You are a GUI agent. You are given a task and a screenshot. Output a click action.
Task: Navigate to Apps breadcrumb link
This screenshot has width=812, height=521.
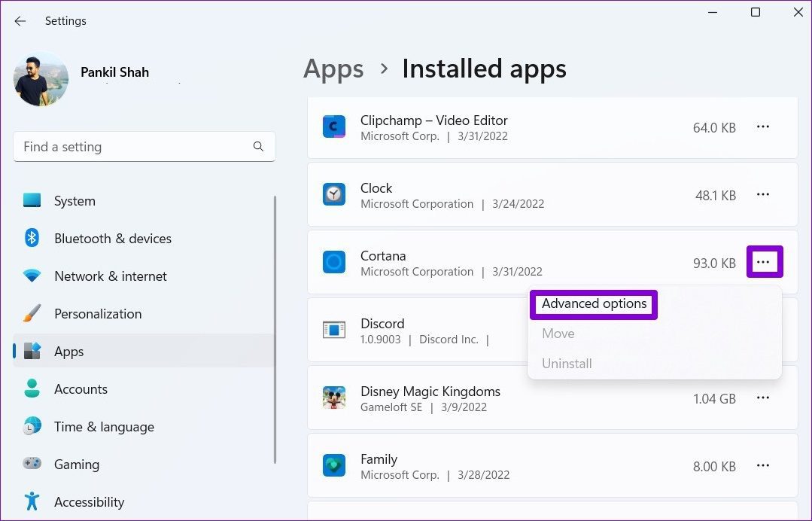click(333, 69)
